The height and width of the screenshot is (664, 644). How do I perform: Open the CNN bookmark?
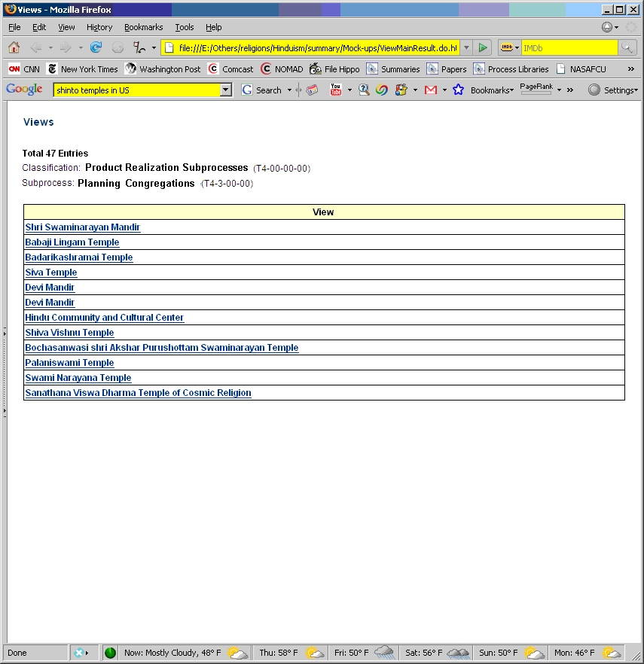(x=25, y=69)
